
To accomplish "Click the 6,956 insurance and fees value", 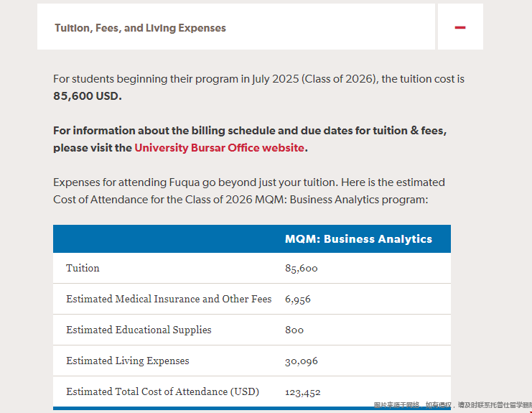I will pos(298,300).
